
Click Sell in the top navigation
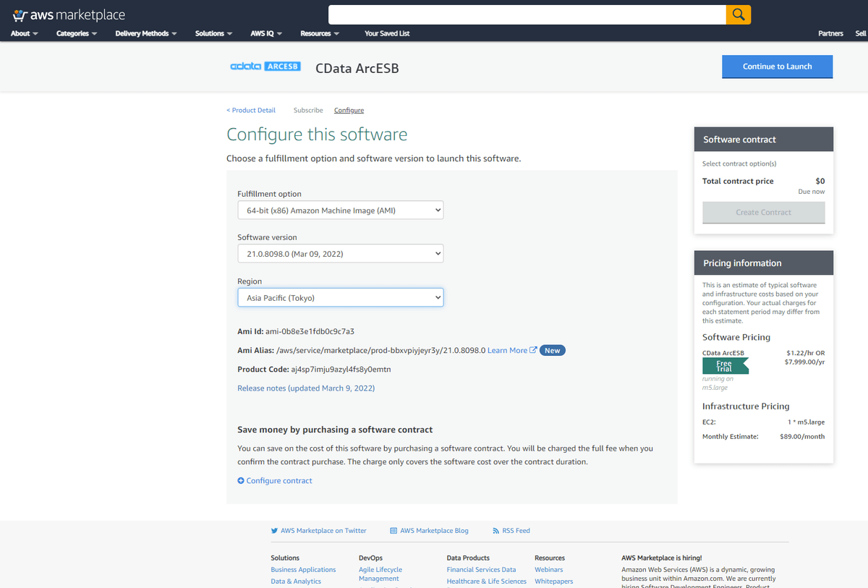pos(861,33)
